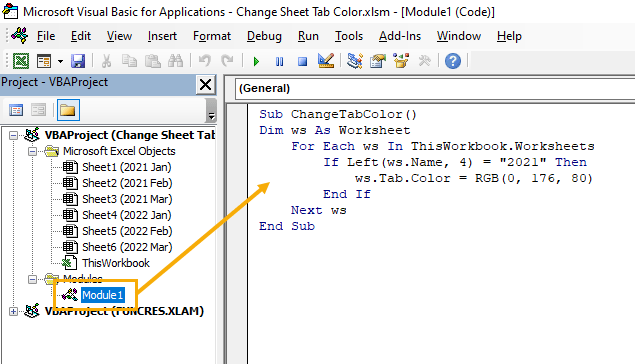Open the Project Explorer toolbar icon
The image size is (635, 364).
pyautogui.click(x=354, y=61)
